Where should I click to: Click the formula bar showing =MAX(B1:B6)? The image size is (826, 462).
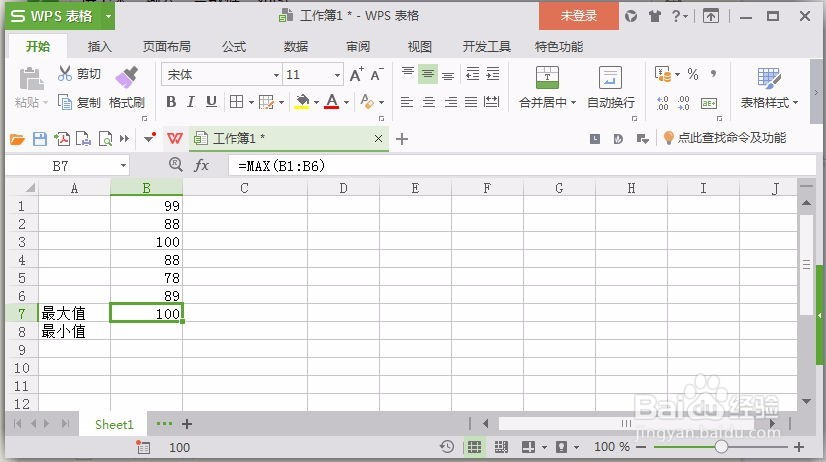point(522,166)
